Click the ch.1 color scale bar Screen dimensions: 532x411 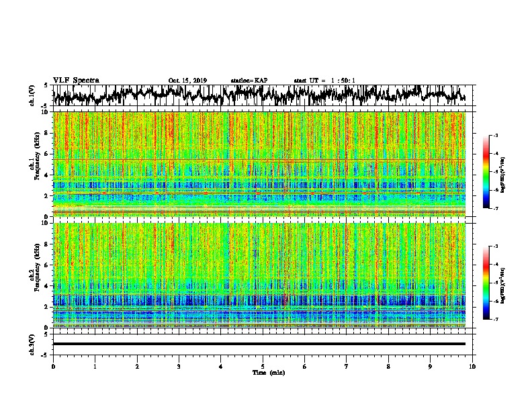[486, 172]
